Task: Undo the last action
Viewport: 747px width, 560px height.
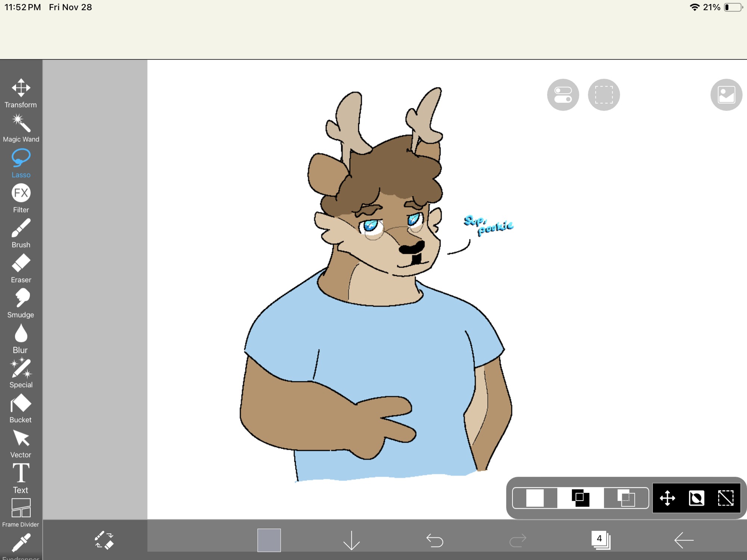Action: [x=434, y=540]
